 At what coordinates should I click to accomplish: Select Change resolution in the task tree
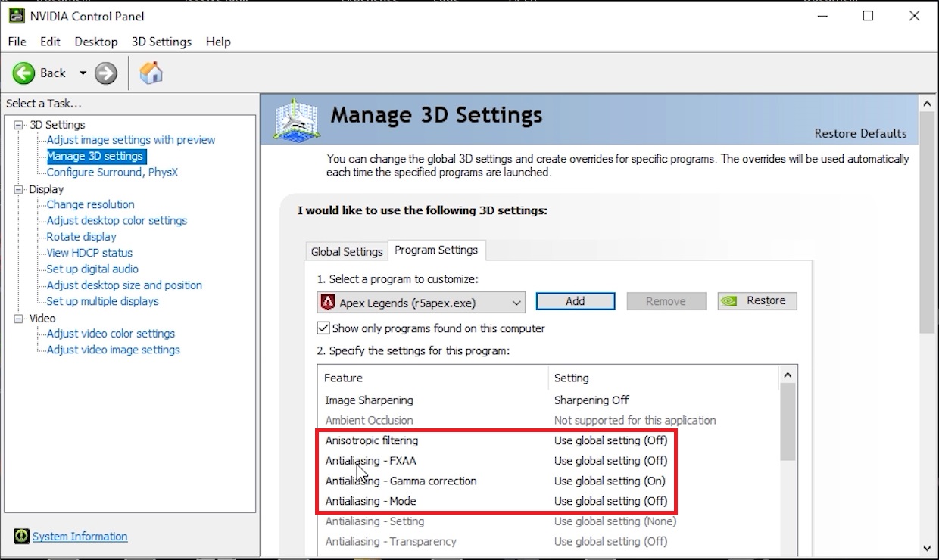(90, 204)
